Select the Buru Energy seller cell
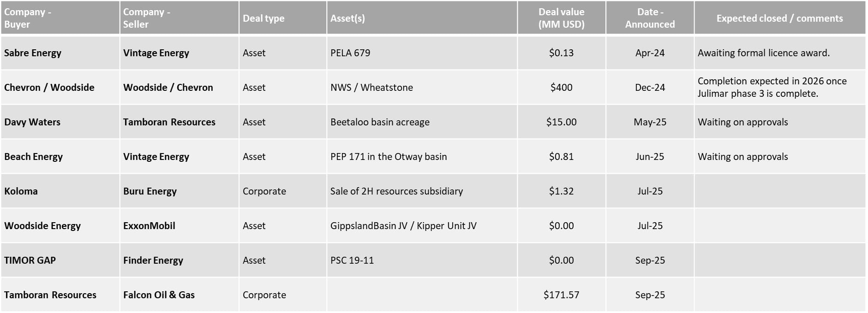Screen dimensions: 868x313 (150, 191)
